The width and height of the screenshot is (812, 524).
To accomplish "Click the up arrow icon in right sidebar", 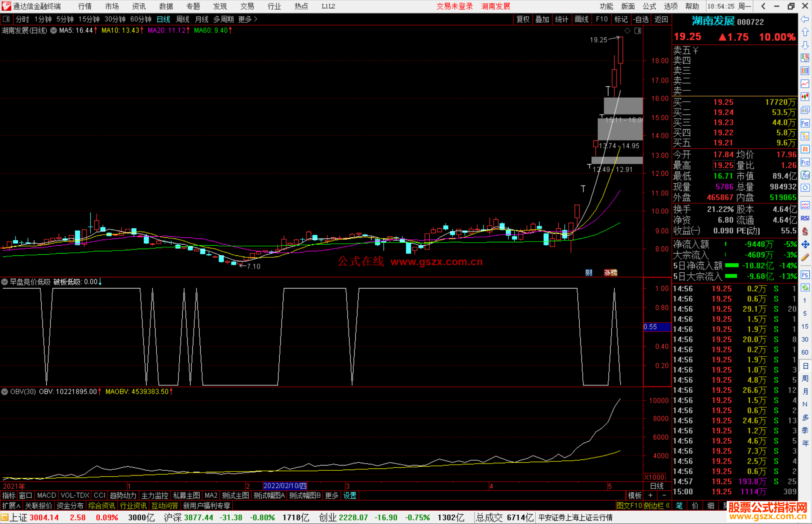I will (805, 32).
